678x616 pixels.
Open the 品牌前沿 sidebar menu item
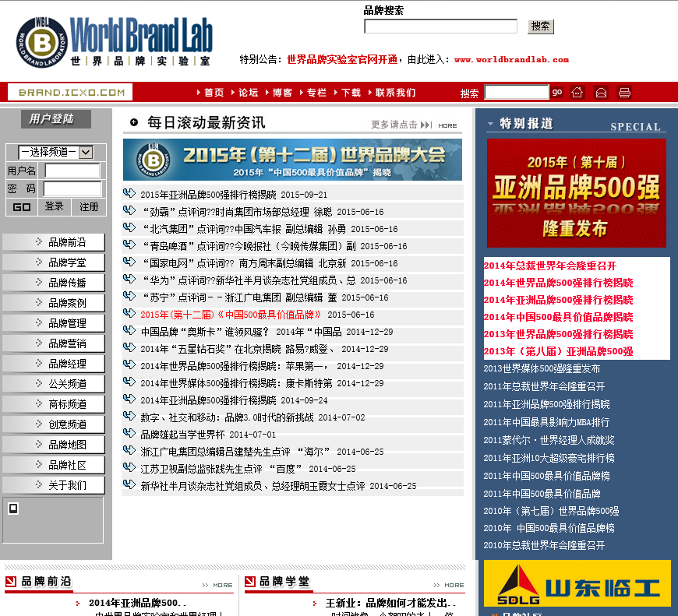(55, 242)
